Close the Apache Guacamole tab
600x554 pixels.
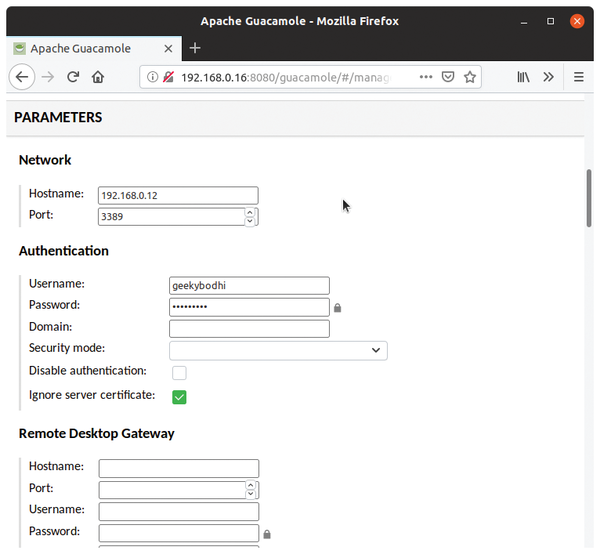[x=168, y=49]
